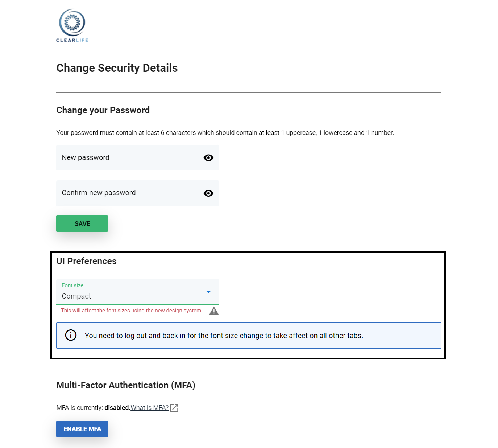The image size is (498, 448).
Task: Focus the New password field
Action: click(127, 158)
